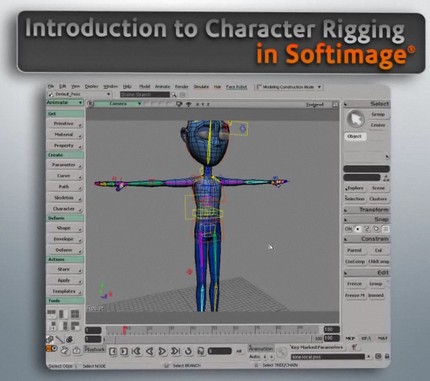Select the four-pane viewport layout icon
The width and height of the screenshot is (430, 381).
(x=75, y=314)
